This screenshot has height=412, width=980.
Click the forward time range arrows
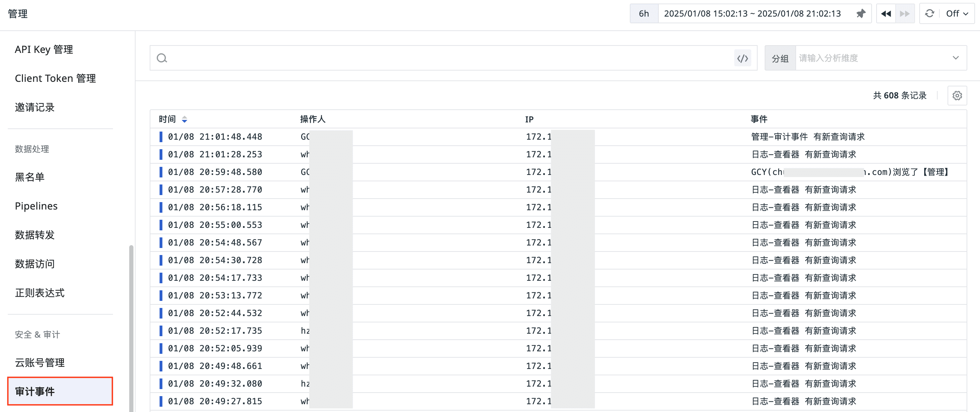click(905, 14)
